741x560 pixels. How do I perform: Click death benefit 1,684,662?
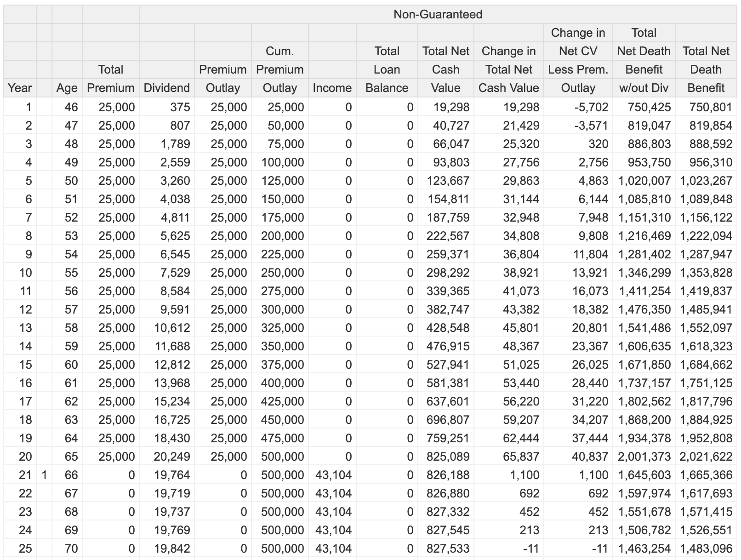coord(706,365)
